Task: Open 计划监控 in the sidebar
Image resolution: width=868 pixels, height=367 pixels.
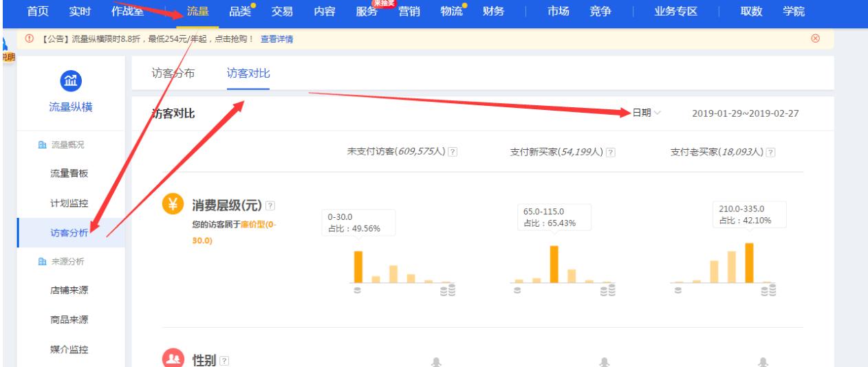Action: pos(69,204)
